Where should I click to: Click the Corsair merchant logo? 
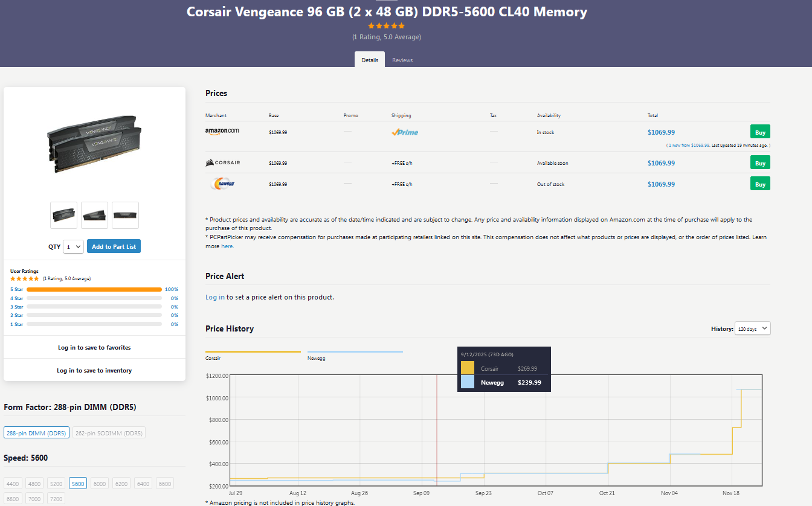[223, 162]
